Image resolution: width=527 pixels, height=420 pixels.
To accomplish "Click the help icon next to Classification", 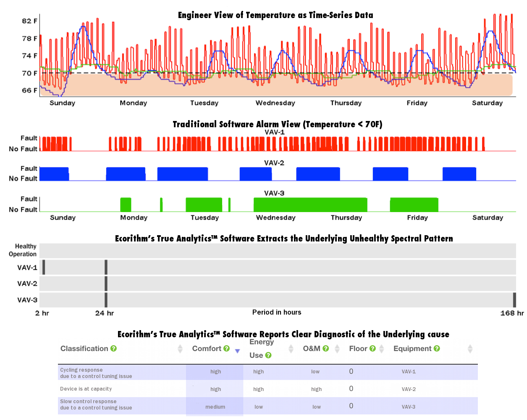I will click(x=113, y=349).
